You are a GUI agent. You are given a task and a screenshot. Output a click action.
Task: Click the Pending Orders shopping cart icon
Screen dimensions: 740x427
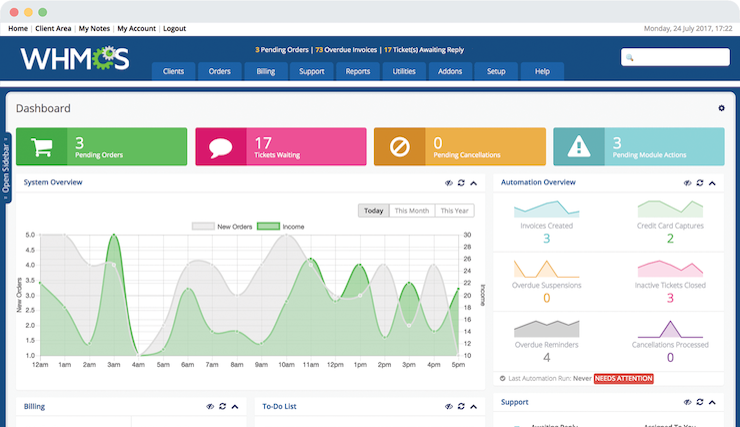pyautogui.click(x=41, y=147)
